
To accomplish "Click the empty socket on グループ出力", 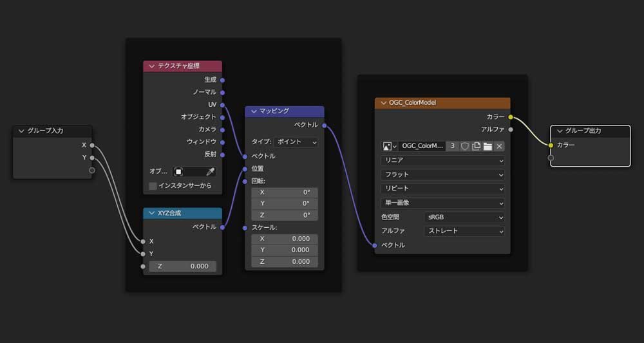I will (551, 158).
